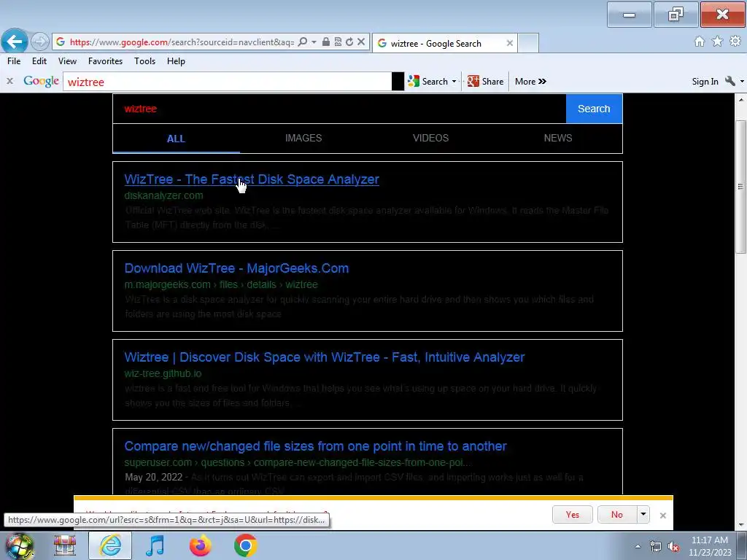Click the wiz-tree.github.io URL text
This screenshot has width=747, height=560.
click(x=163, y=374)
